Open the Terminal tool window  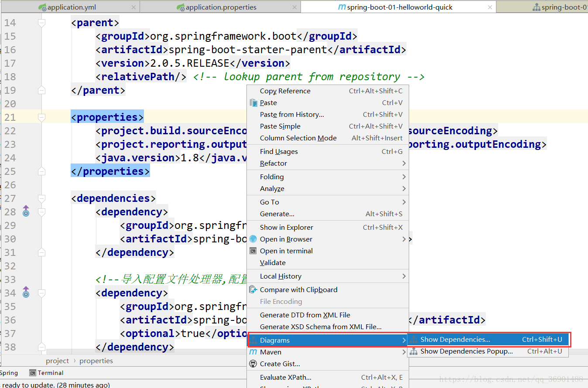tap(46, 373)
